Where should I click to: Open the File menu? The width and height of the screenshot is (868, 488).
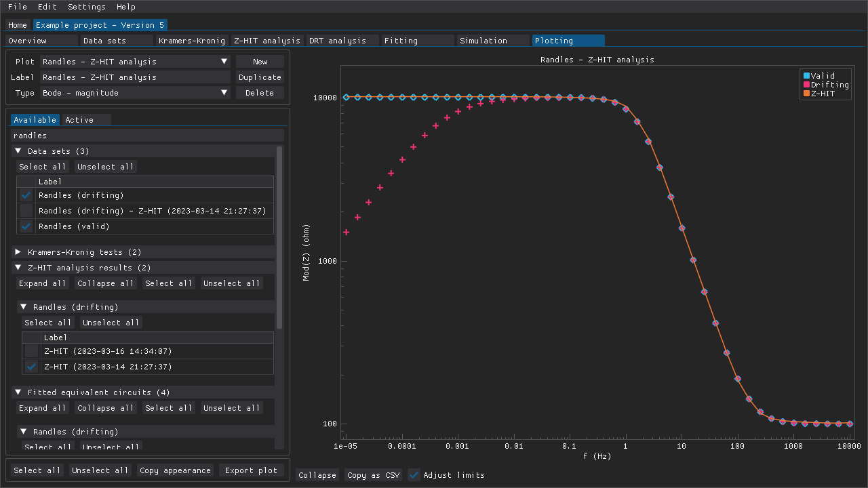tap(18, 7)
